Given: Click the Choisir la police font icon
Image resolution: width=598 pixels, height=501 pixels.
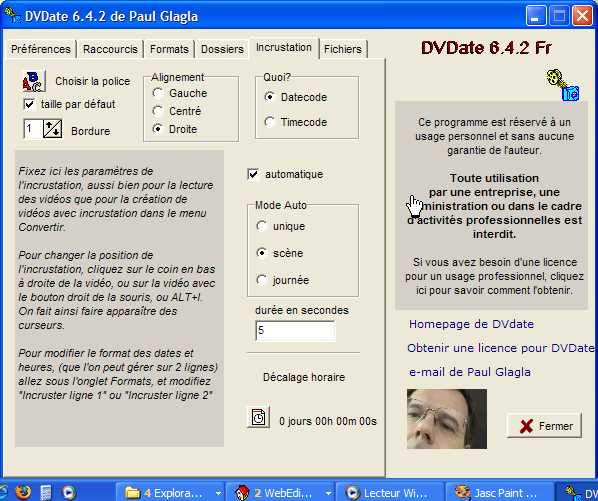Looking at the screenshot, I should (x=34, y=81).
